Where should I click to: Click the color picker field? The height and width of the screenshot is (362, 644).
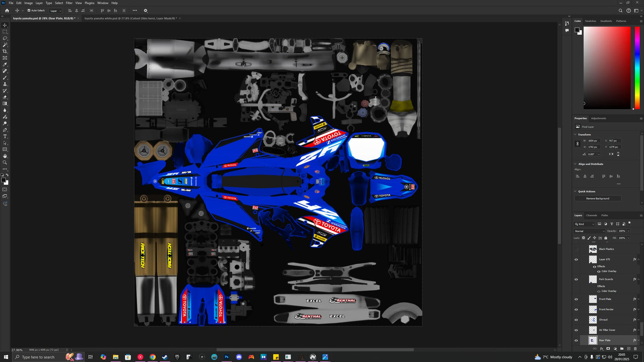607,68
